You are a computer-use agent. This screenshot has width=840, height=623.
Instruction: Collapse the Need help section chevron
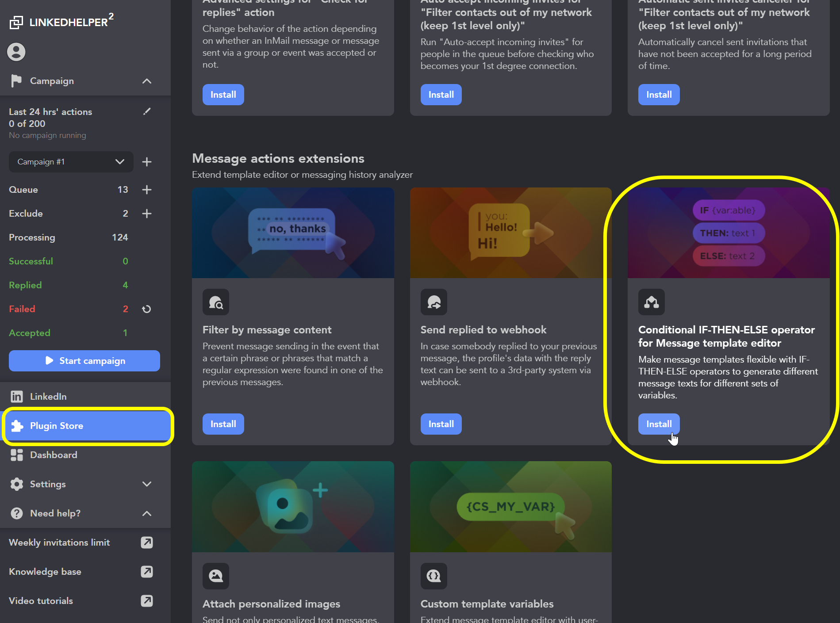point(147,513)
